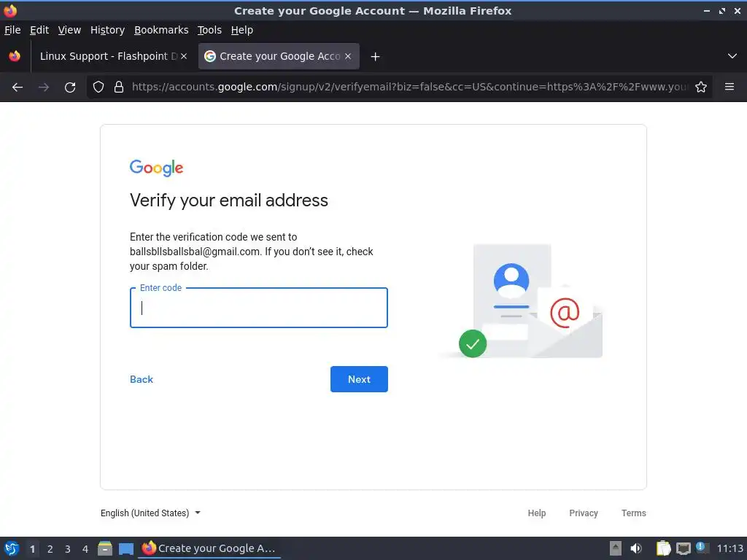This screenshot has width=747, height=560.
Task: Click the 11:13 clock
Action: click(x=729, y=548)
